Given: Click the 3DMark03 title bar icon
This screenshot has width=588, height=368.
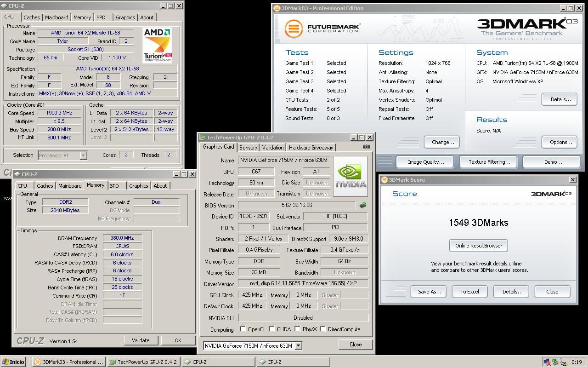Looking at the screenshot, I should tap(277, 8).
